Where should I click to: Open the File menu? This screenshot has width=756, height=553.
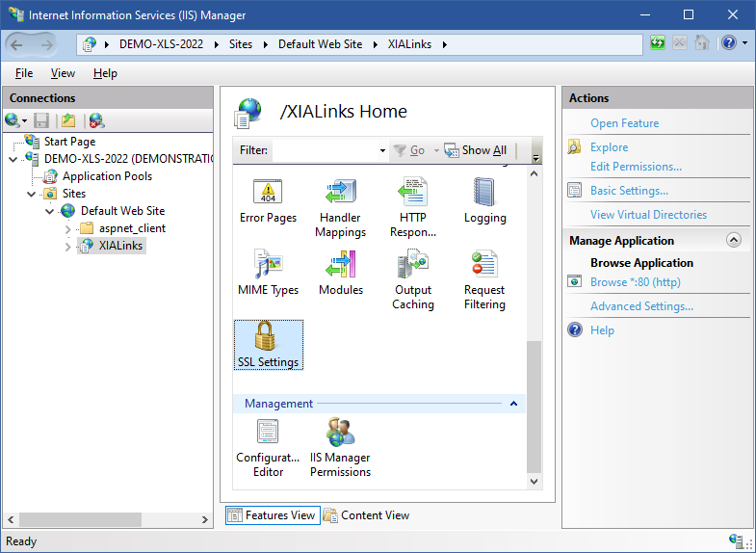(x=24, y=73)
